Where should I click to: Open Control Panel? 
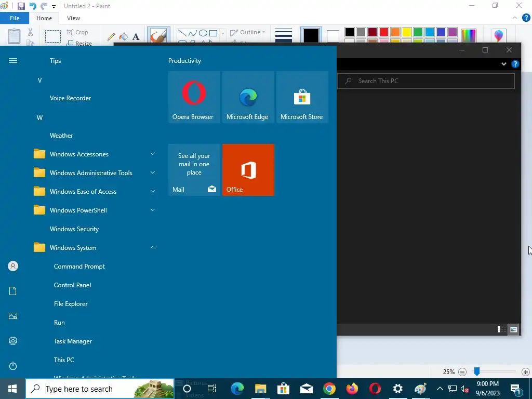[x=72, y=285]
